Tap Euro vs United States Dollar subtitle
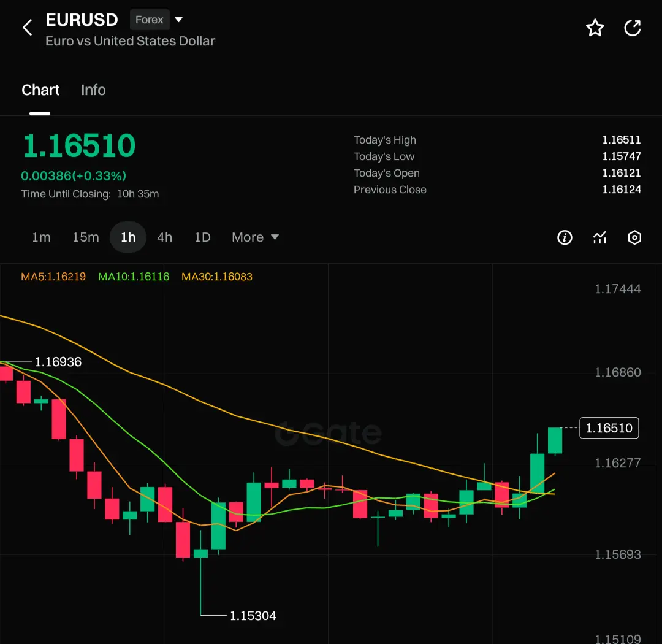 pyautogui.click(x=130, y=41)
